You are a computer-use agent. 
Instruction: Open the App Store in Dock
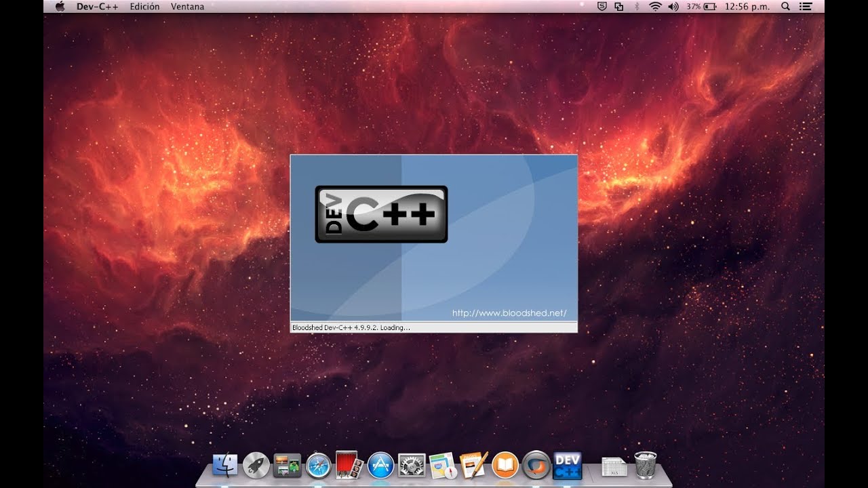380,466
